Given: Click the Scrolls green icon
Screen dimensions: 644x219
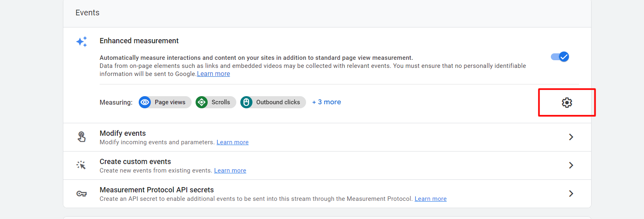Looking at the screenshot, I should coord(202,102).
